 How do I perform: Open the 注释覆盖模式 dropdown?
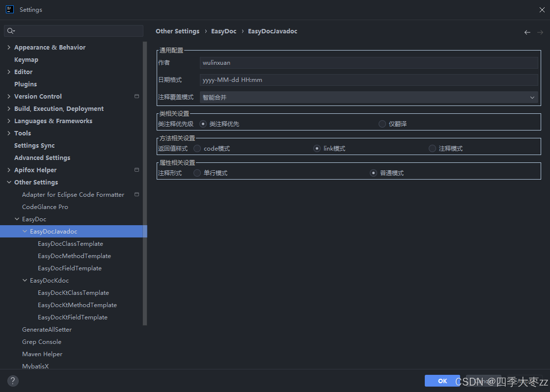point(369,98)
